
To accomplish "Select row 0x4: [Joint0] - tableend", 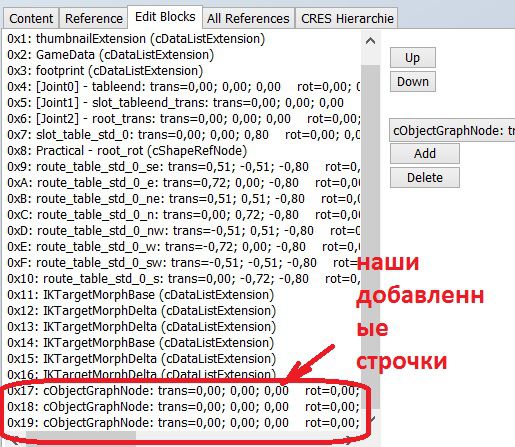I will (x=182, y=87).
